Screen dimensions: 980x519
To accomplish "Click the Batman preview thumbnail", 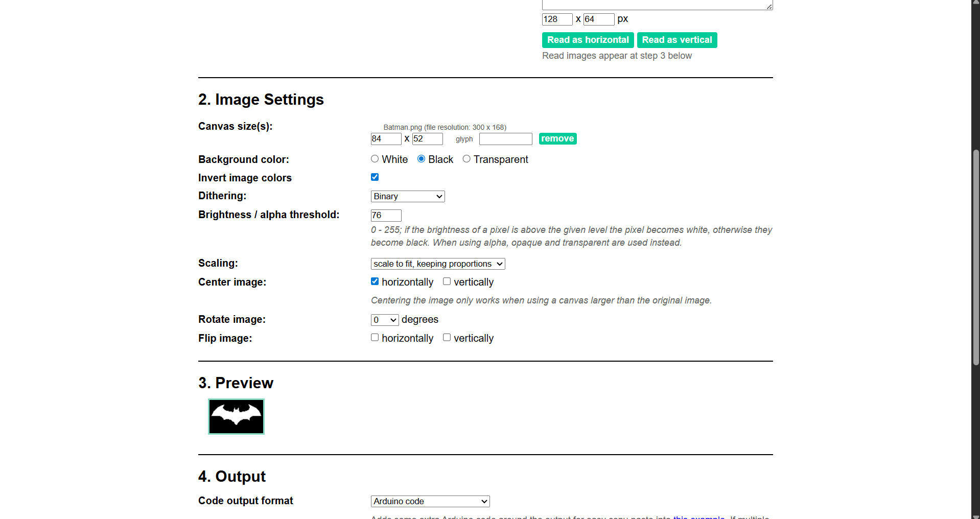I will click(x=236, y=417).
